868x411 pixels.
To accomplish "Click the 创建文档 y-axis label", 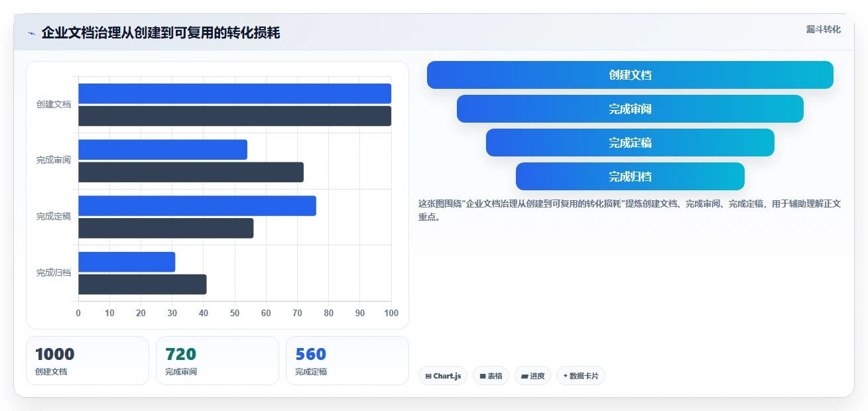I will click(54, 105).
